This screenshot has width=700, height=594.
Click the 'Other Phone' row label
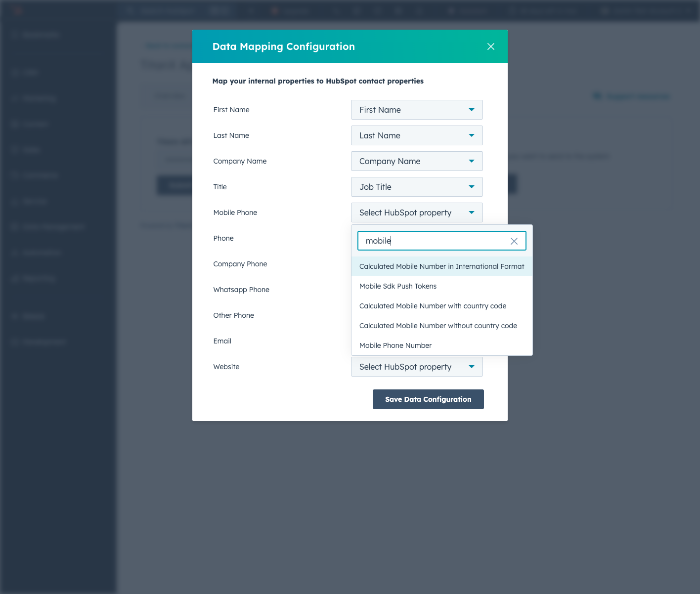(234, 315)
